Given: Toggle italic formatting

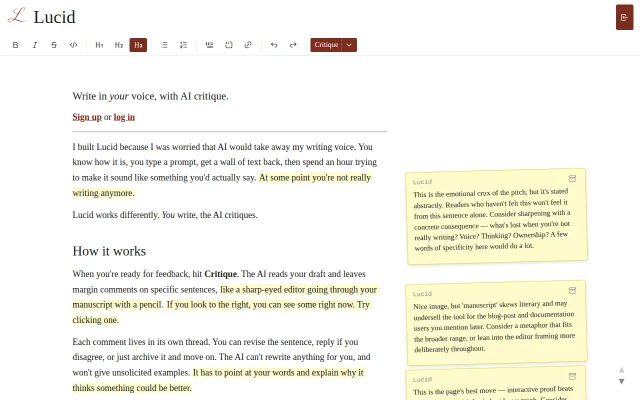Looking at the screenshot, I should [x=35, y=45].
